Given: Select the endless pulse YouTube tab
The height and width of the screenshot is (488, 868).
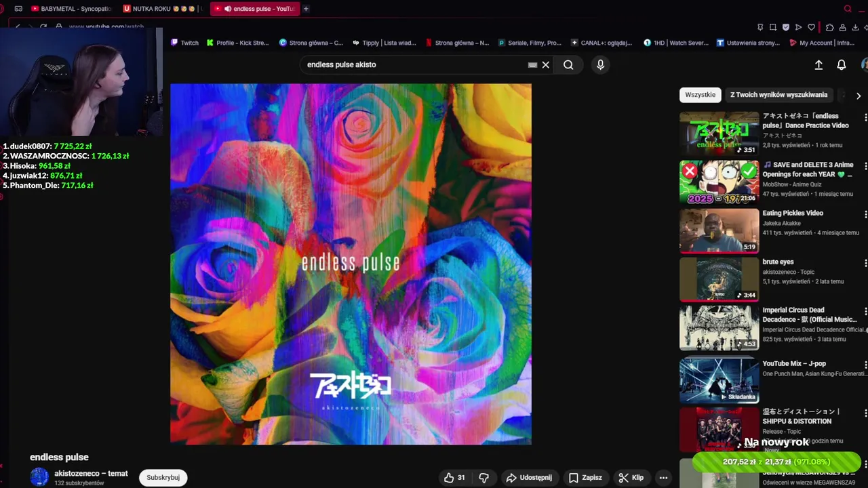Looking at the screenshot, I should (x=255, y=9).
